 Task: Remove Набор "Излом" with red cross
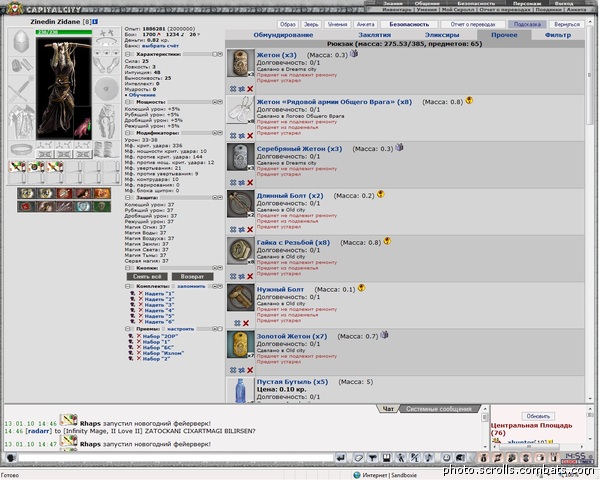(139, 353)
